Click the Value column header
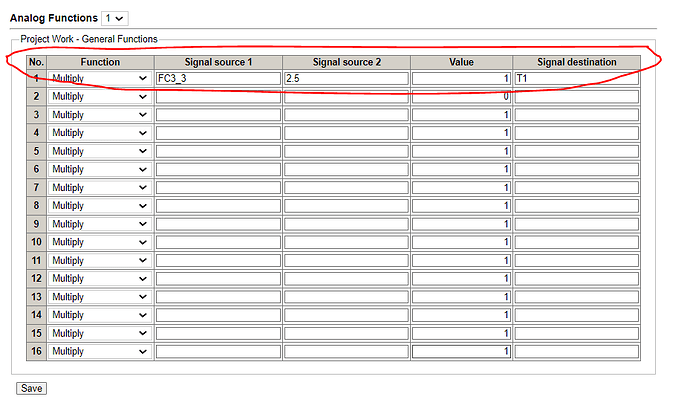Image resolution: width=690 pixels, height=413 pixels. (461, 62)
